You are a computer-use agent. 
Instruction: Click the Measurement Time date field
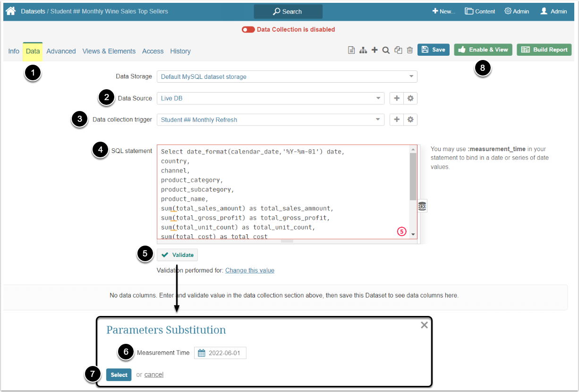pyautogui.click(x=220, y=353)
